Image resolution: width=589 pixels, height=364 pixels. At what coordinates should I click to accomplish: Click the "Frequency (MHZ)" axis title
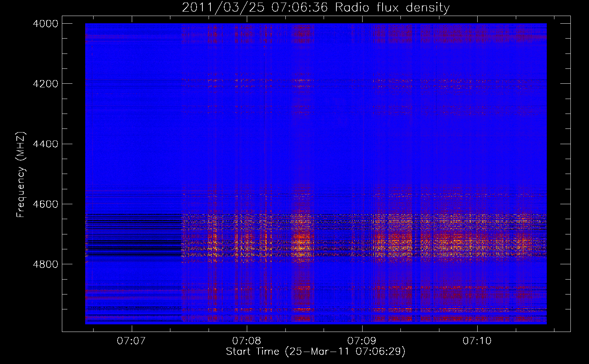(21, 175)
